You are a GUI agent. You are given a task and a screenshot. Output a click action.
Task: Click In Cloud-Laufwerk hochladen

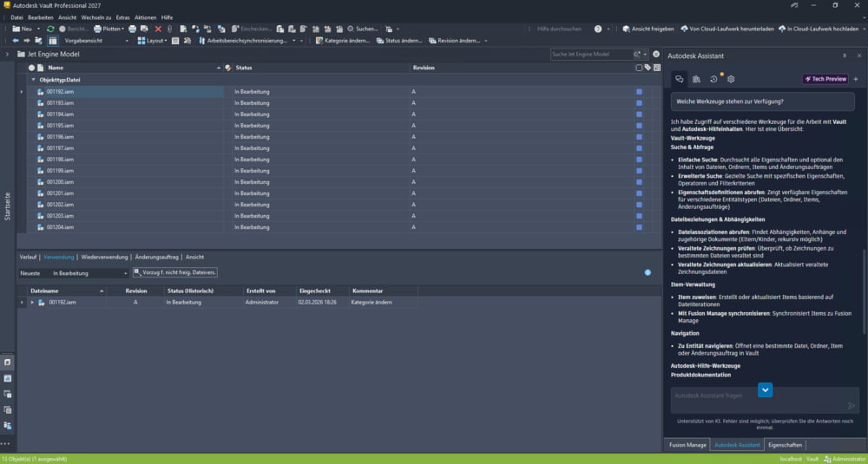(819, 29)
